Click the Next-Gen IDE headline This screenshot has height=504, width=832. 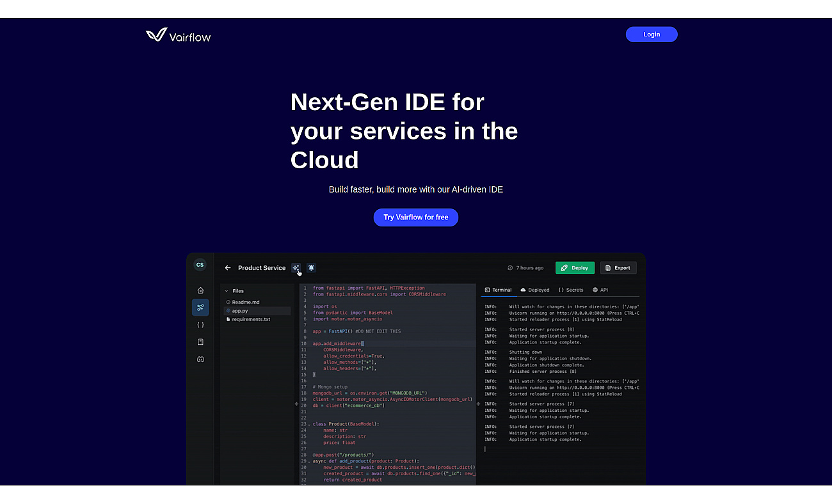pyautogui.click(x=404, y=131)
